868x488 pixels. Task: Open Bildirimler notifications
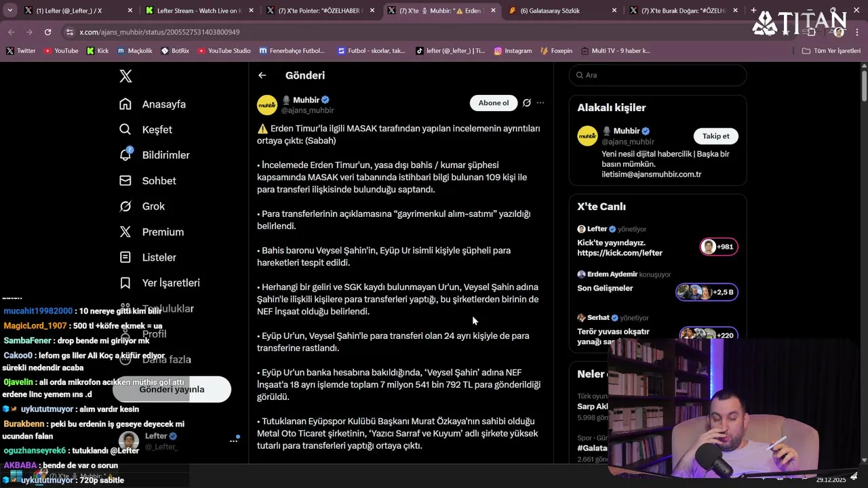click(x=155, y=155)
